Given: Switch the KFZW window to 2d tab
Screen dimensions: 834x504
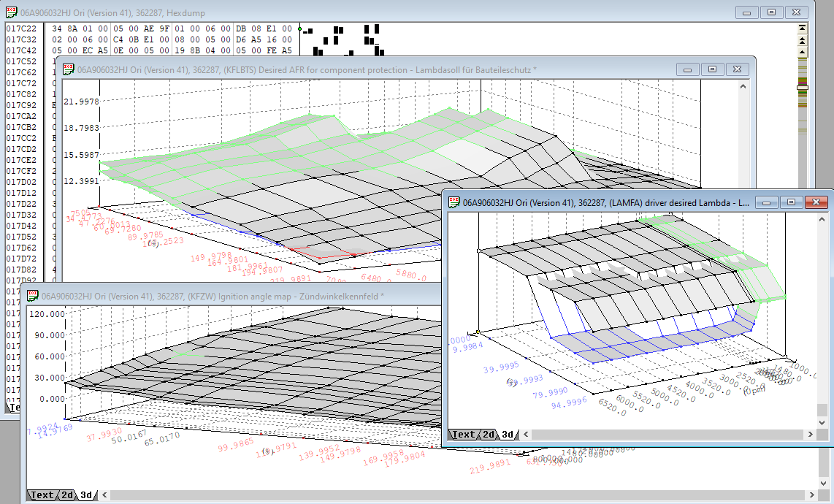Looking at the screenshot, I should (x=66, y=495).
